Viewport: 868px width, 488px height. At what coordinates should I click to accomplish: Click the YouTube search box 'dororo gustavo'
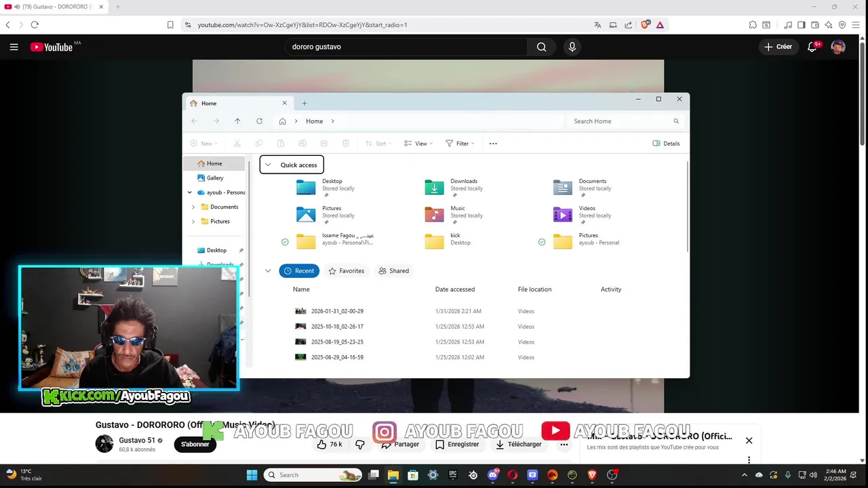(x=406, y=47)
